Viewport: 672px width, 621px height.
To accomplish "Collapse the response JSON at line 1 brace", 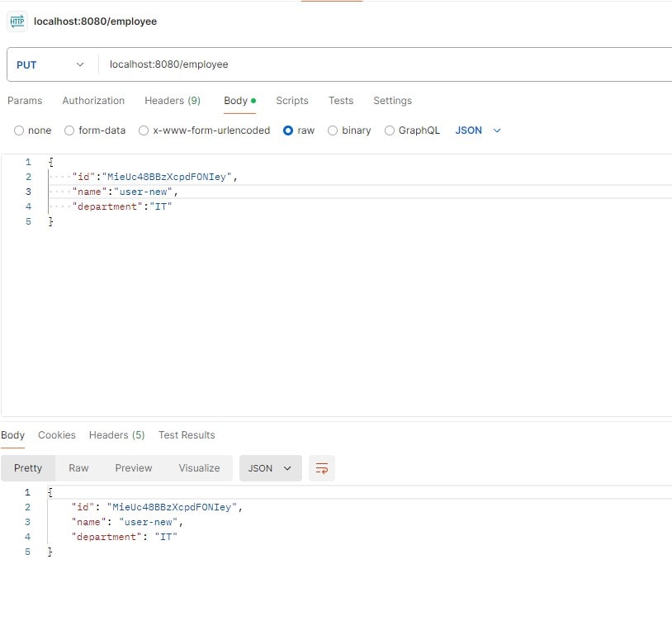I will click(50, 492).
